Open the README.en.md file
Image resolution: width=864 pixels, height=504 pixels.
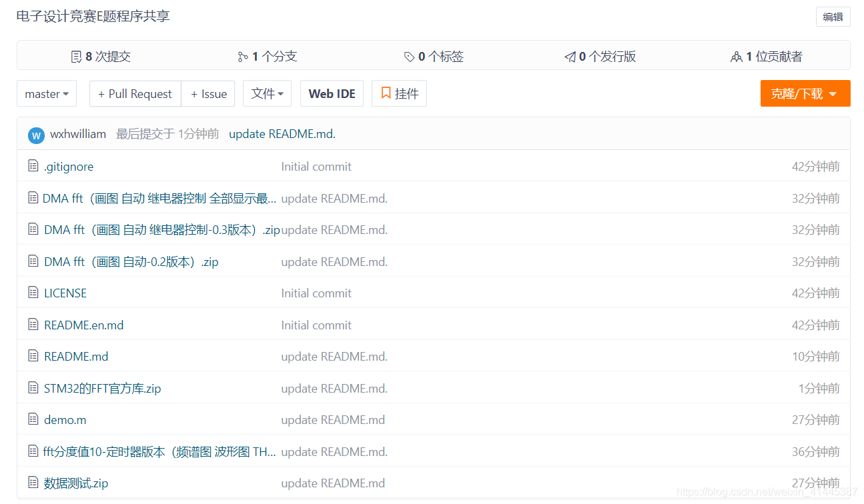coord(84,325)
